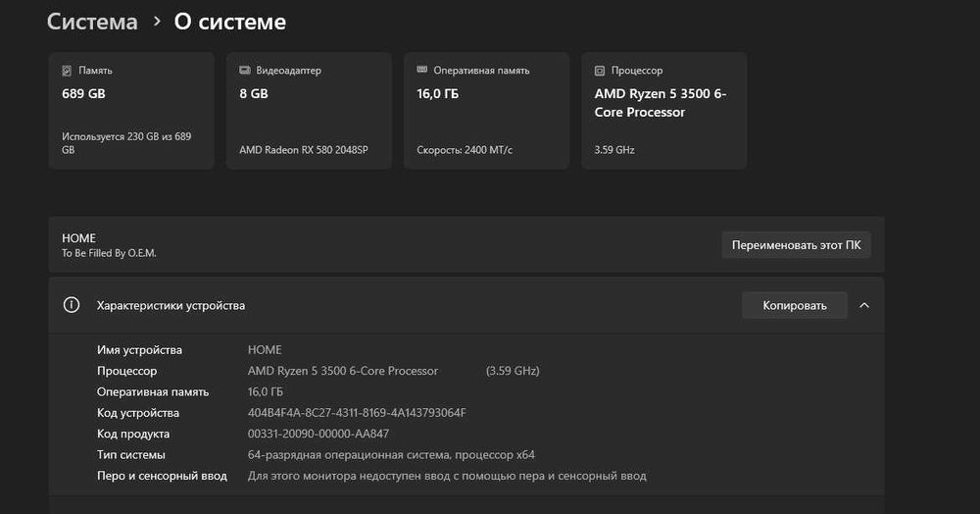This screenshot has width=980, height=514.
Task: Click the HOME computer name heading
Action: click(x=78, y=238)
